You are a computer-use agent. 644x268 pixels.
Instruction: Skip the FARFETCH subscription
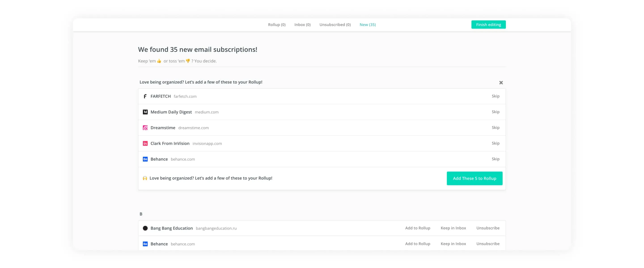[x=495, y=96]
